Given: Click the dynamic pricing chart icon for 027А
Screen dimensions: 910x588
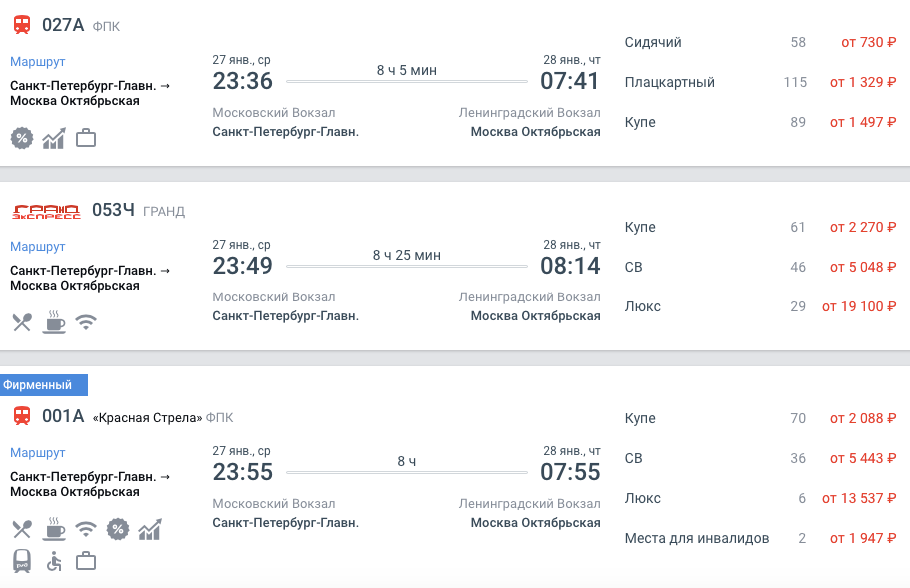Looking at the screenshot, I should tap(53, 138).
